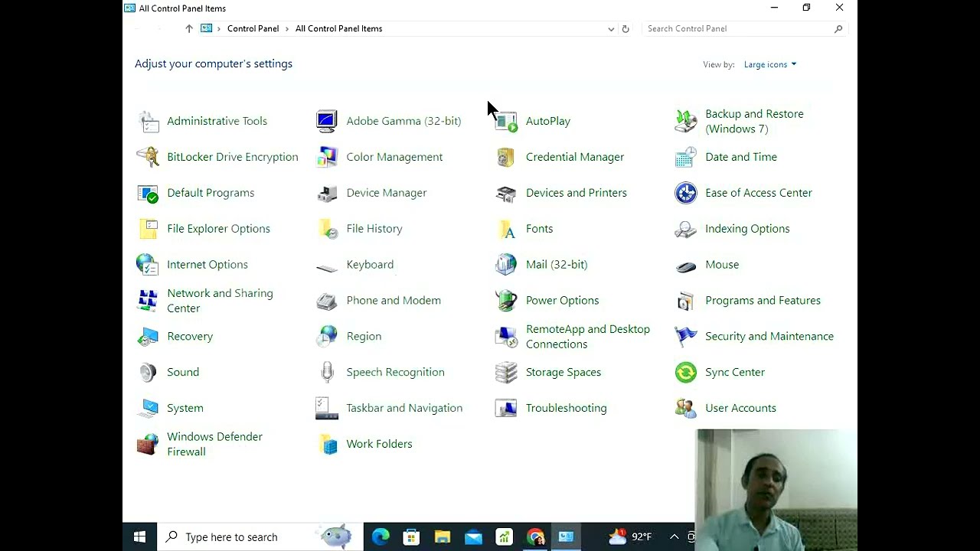
Task: Click Windows Defender Firewall icon
Action: coord(148,445)
